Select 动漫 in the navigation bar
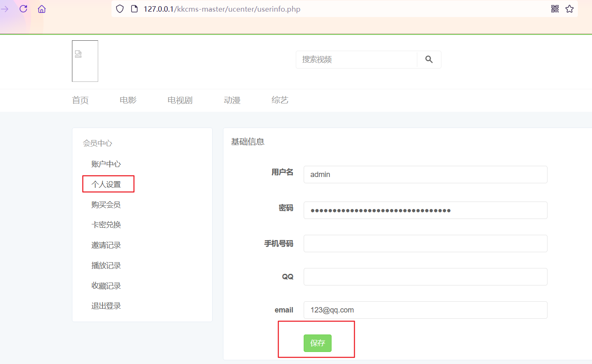This screenshot has width=592, height=364. coord(232,100)
